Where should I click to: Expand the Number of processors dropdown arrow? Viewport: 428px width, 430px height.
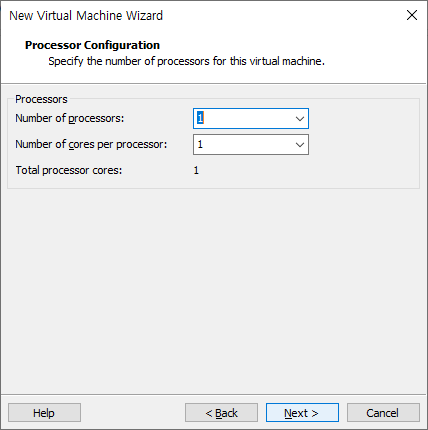pos(300,118)
